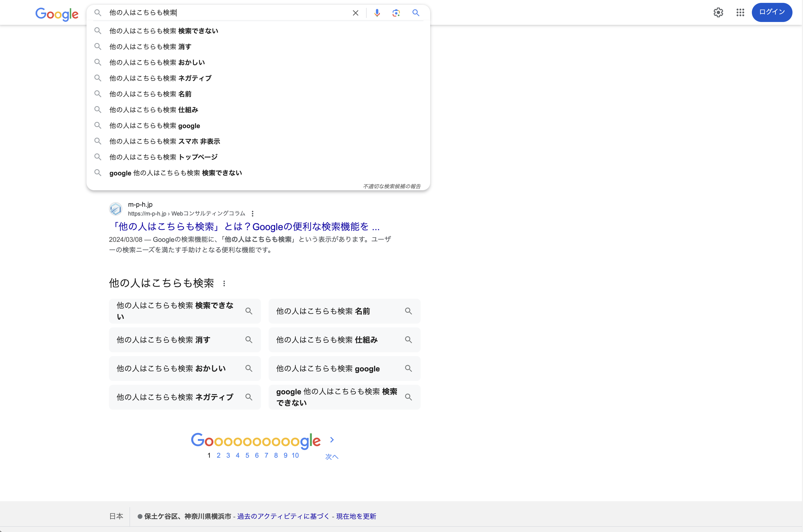Select suggestion 他の人はこちらも検索 google
Viewport: 803px width, 532px height.
(x=258, y=125)
